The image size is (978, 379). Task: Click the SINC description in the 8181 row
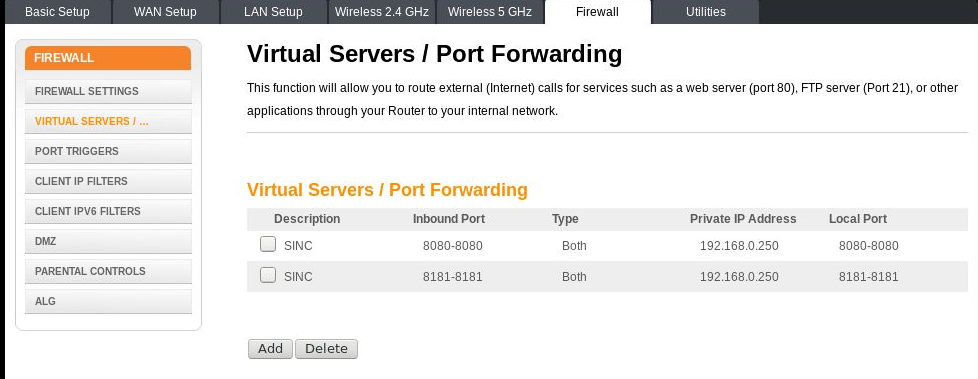click(x=298, y=276)
